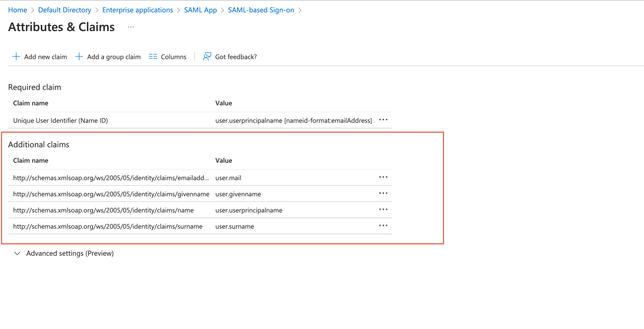Click the Add new claim plus icon
This screenshot has width=644, height=329.
pyautogui.click(x=16, y=57)
